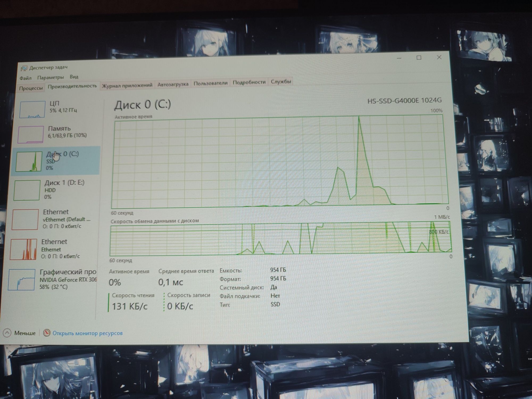Click Среднее время ответа 0,1 мс value

coord(171,282)
